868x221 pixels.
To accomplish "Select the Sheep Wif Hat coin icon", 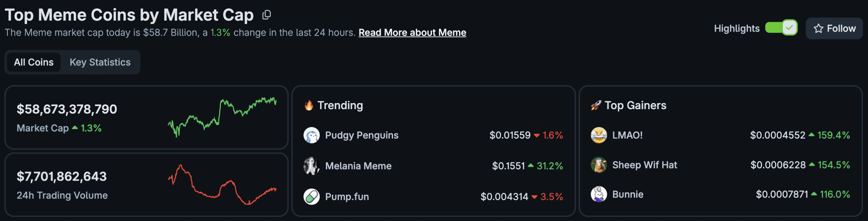I will (599, 165).
